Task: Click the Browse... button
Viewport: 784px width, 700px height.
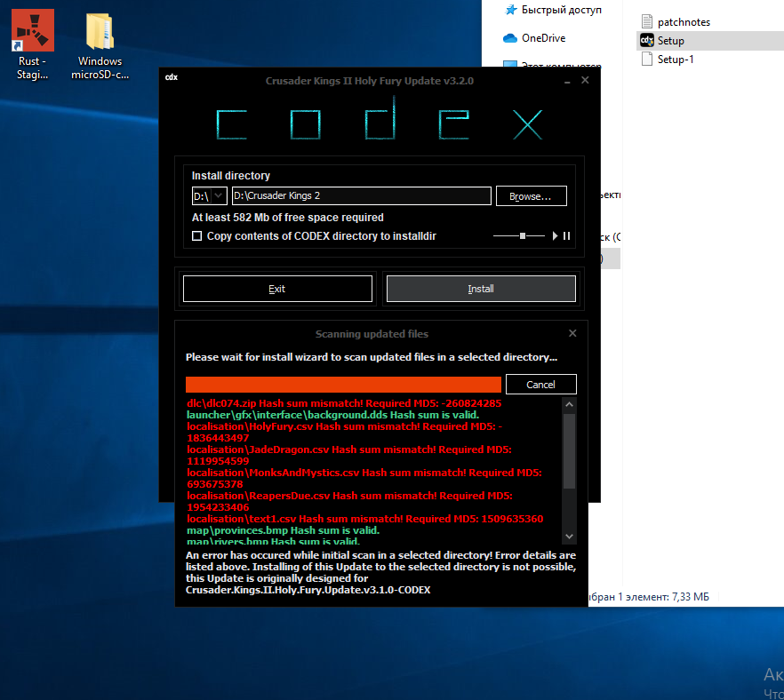Action: (x=531, y=195)
